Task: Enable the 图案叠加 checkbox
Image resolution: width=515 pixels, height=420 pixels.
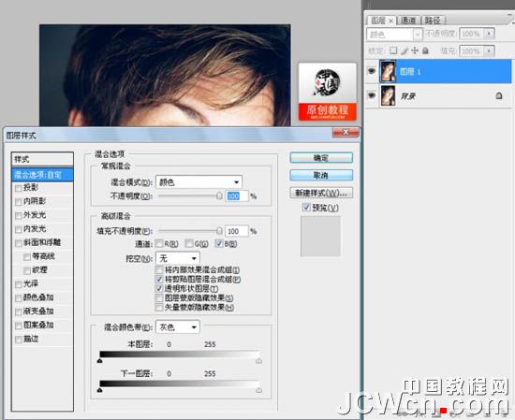Action: pos(19,326)
